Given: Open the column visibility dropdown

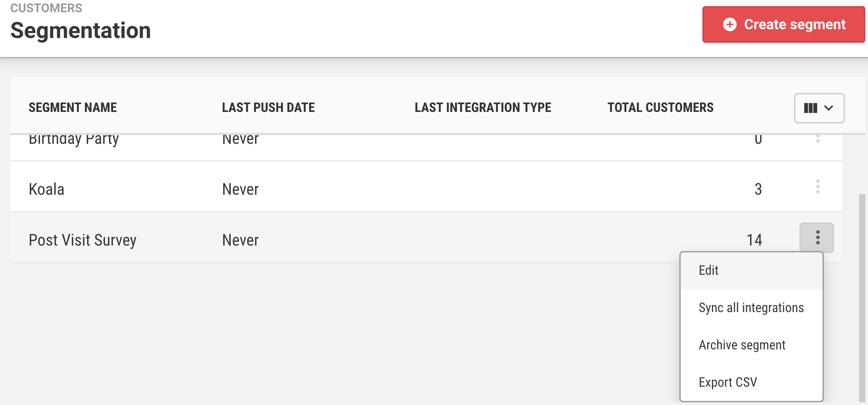Looking at the screenshot, I should pos(819,108).
